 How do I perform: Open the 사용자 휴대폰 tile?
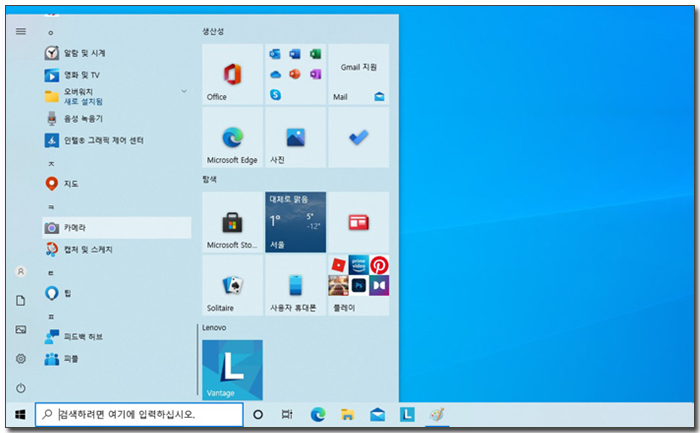[x=296, y=285]
